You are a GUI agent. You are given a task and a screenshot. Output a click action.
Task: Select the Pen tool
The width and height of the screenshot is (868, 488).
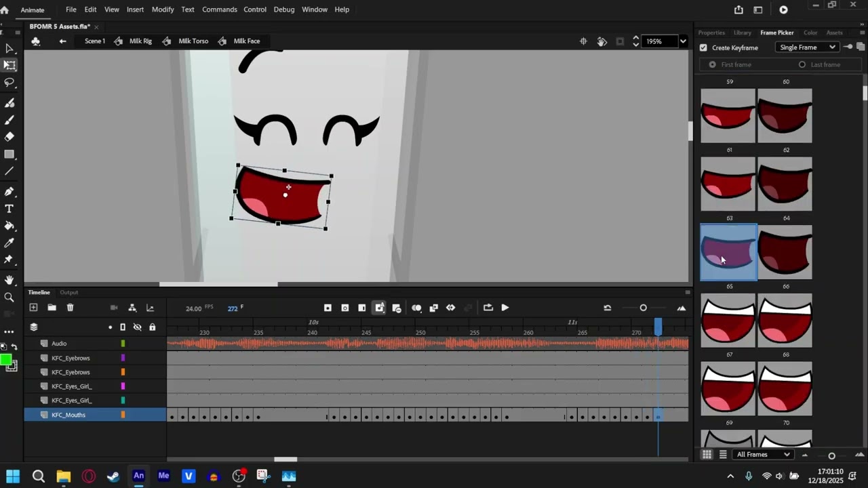pos(9,192)
